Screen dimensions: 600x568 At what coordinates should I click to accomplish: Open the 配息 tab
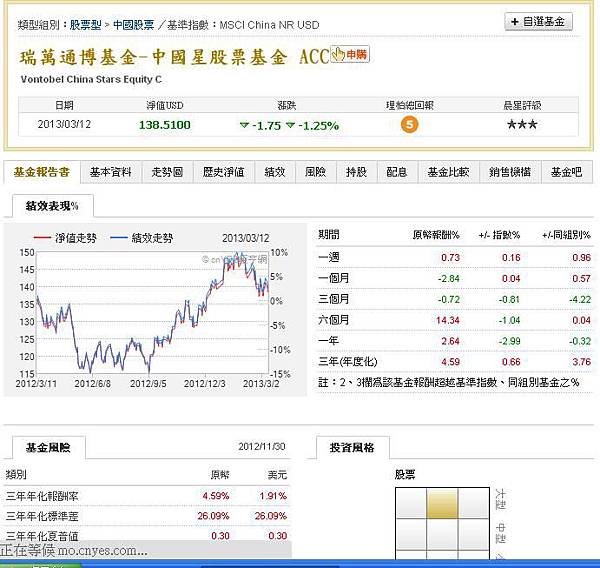397,172
